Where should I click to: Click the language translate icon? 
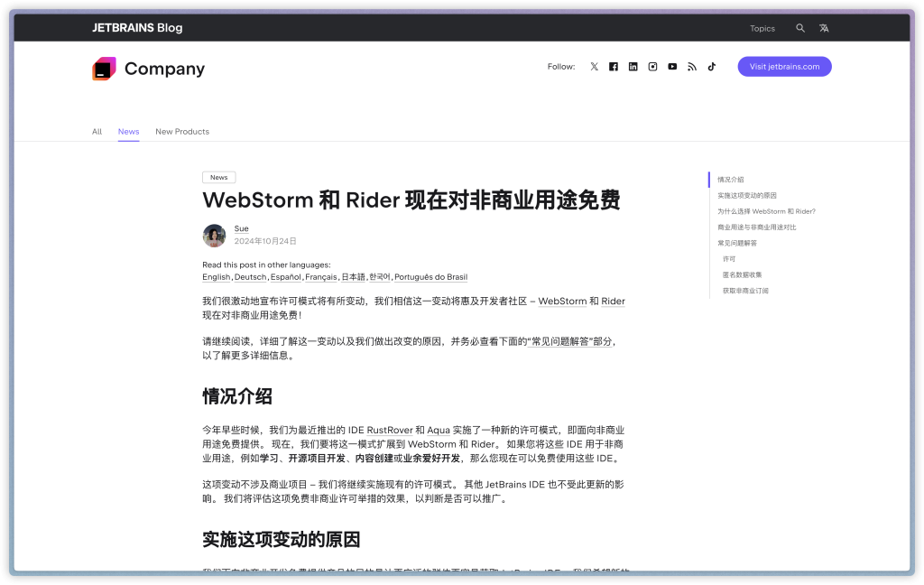coord(824,28)
